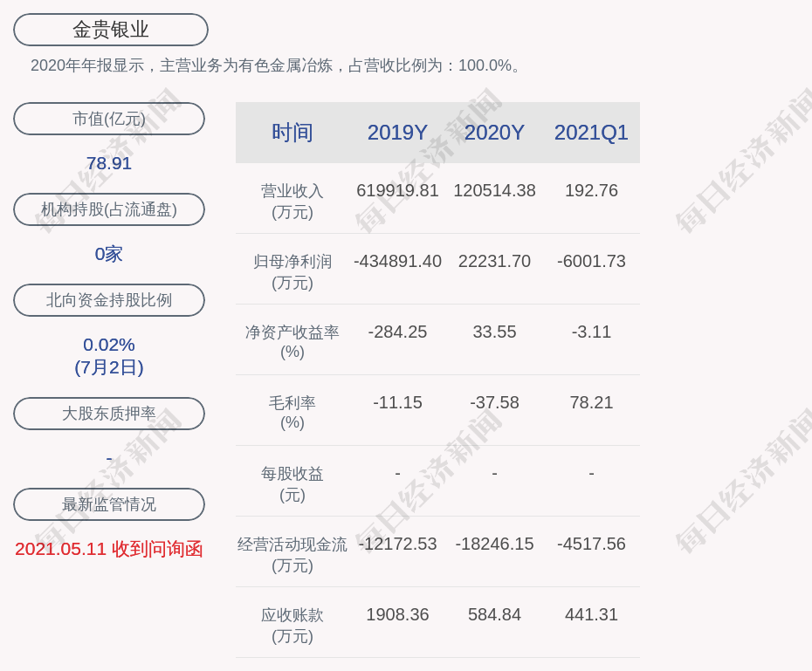Click the 应收账款(万元) row label
Screen dimensions: 812x671
tap(292, 626)
